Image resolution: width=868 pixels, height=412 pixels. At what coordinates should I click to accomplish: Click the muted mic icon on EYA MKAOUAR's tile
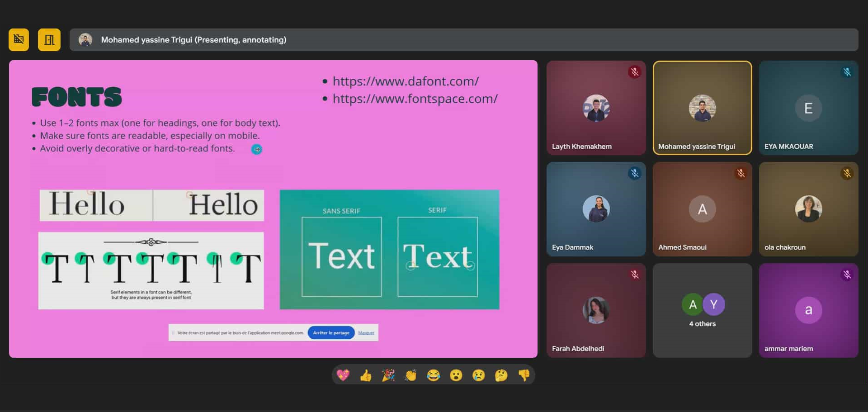[x=847, y=72]
